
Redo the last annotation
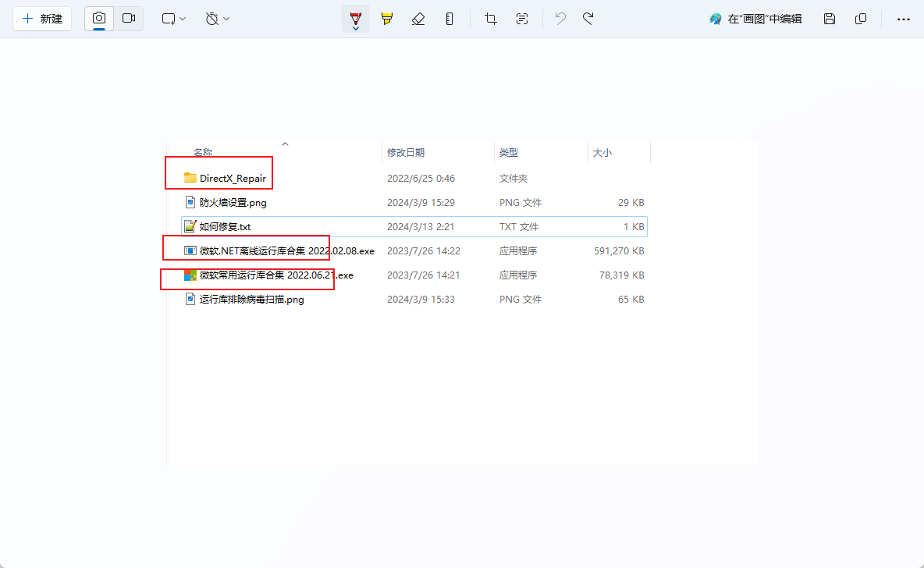(x=588, y=19)
